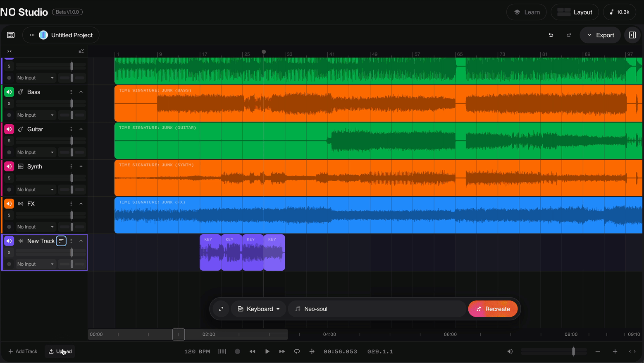644x363 pixels.
Task: Open the Bass track more options menu
Action: coord(71,92)
